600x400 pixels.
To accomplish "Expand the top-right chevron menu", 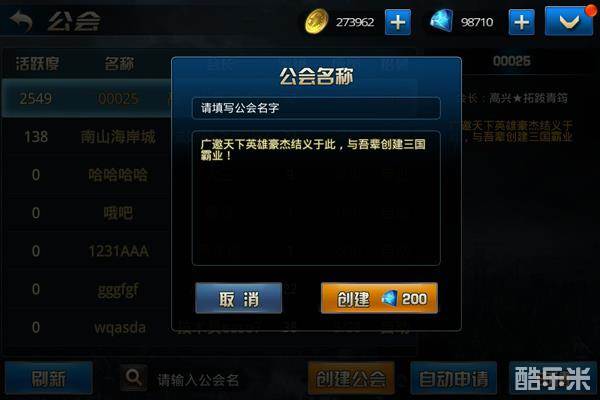I will tap(569, 21).
